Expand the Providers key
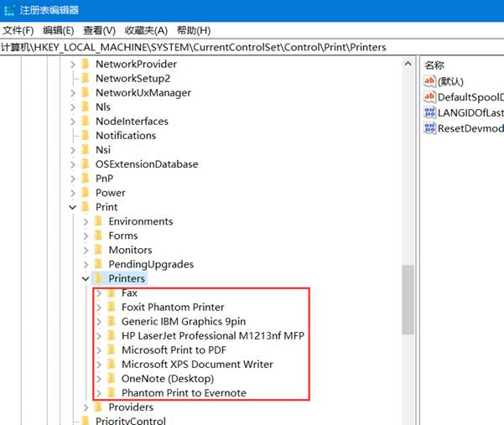This screenshot has height=425, width=504. [x=86, y=407]
